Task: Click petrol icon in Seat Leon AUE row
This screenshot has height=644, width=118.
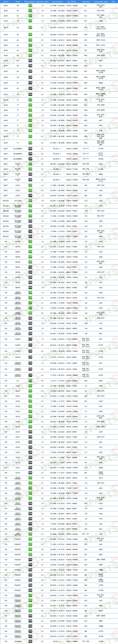Action: coord(30,190)
